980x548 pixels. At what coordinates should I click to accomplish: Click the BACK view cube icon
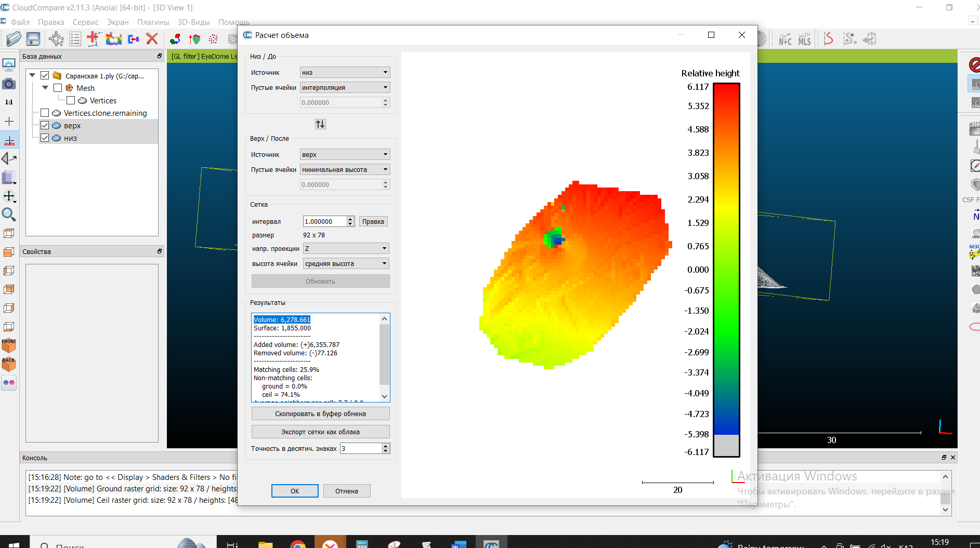click(x=9, y=364)
